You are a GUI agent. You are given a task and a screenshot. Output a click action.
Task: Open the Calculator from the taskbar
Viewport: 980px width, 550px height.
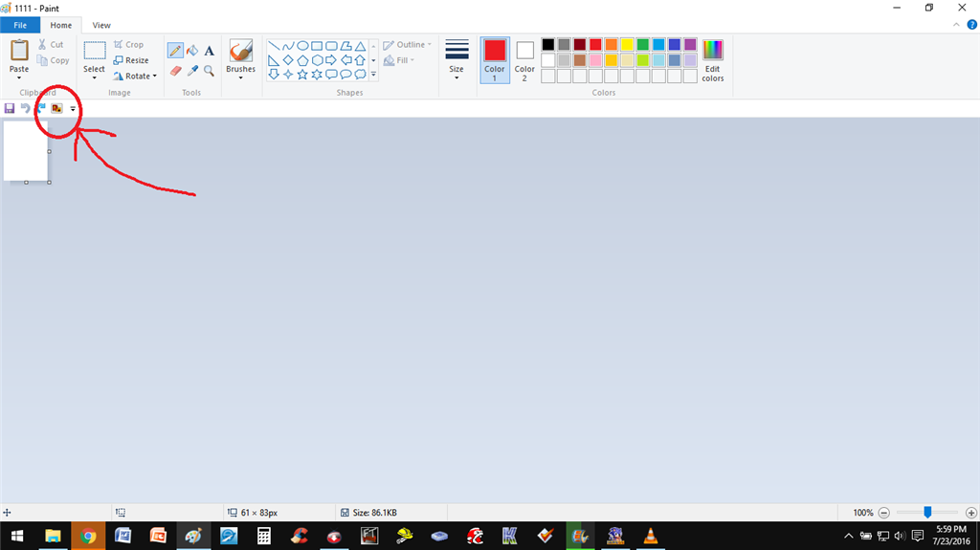click(264, 537)
